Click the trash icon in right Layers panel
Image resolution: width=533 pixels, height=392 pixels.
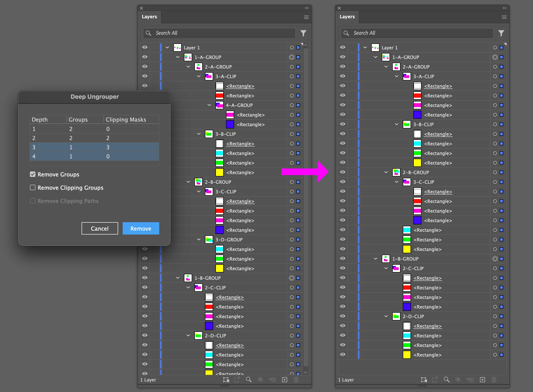[494, 380]
